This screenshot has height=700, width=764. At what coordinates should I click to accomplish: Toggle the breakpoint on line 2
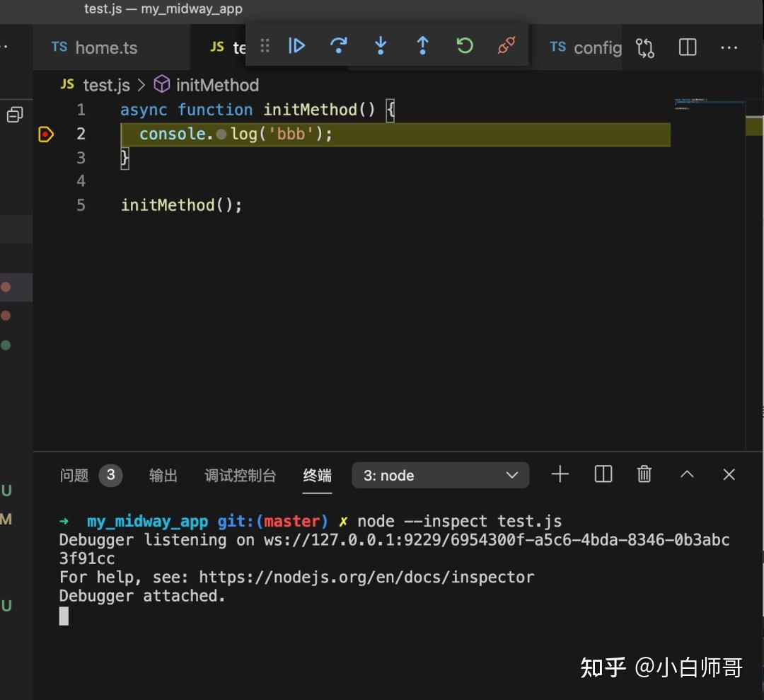(46, 134)
